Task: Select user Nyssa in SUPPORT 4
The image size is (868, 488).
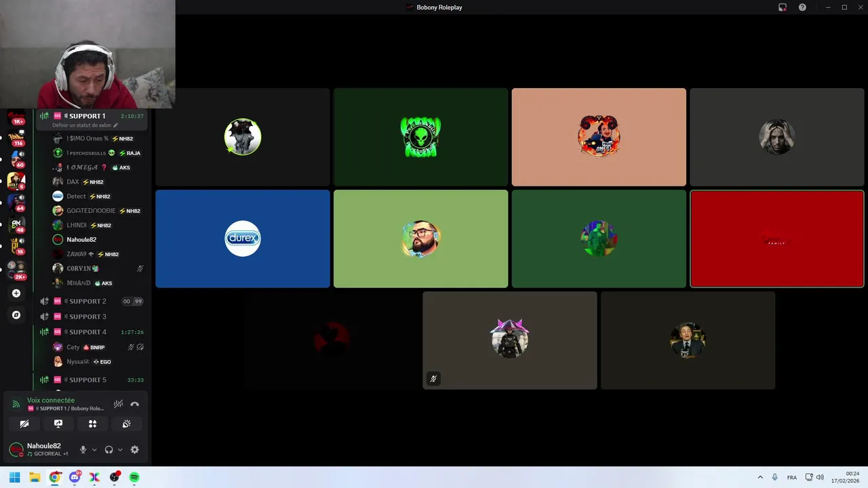Action: (x=98, y=362)
